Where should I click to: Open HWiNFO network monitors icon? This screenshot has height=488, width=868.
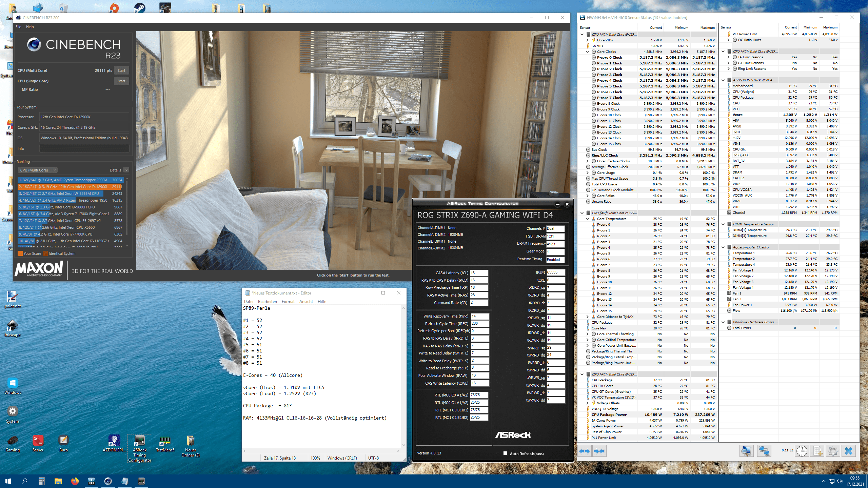coord(764,451)
